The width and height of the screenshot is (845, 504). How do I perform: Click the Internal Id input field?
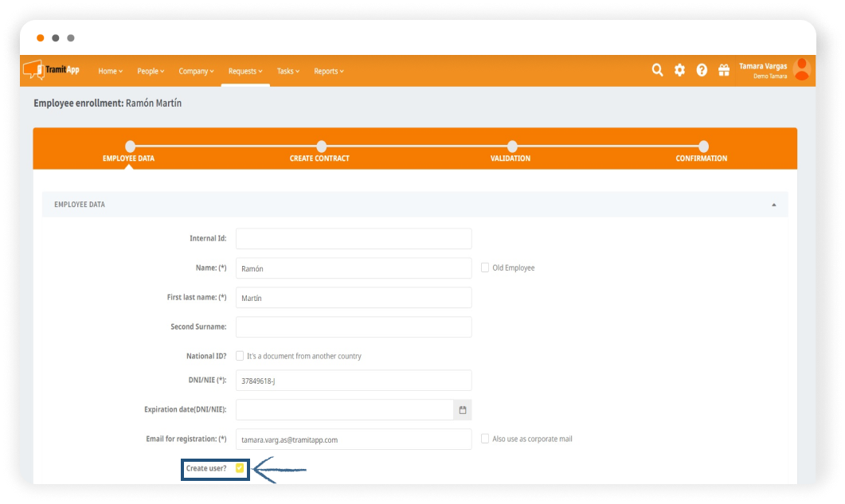[x=354, y=239]
